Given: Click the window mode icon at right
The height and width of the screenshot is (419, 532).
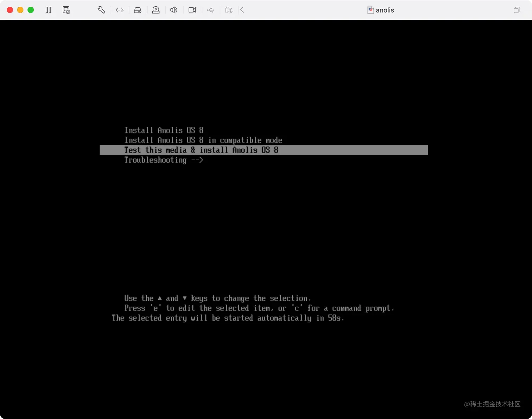Looking at the screenshot, I should [517, 10].
